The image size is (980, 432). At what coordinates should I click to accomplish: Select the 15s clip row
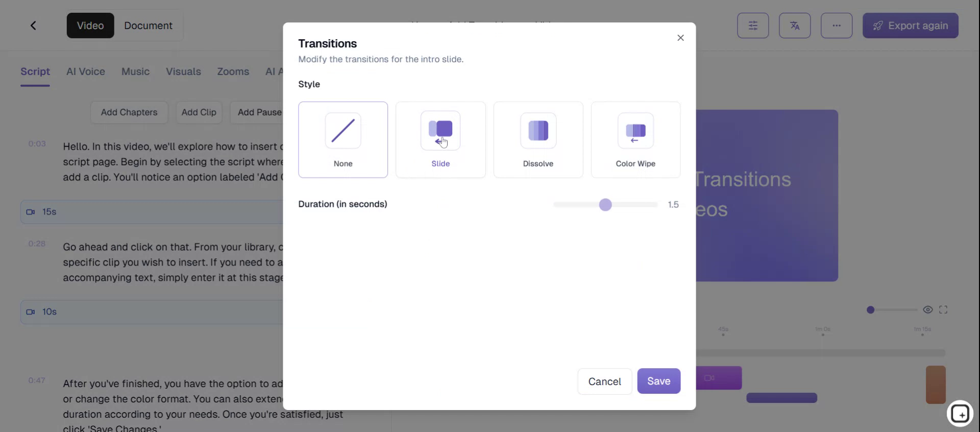coord(152,212)
